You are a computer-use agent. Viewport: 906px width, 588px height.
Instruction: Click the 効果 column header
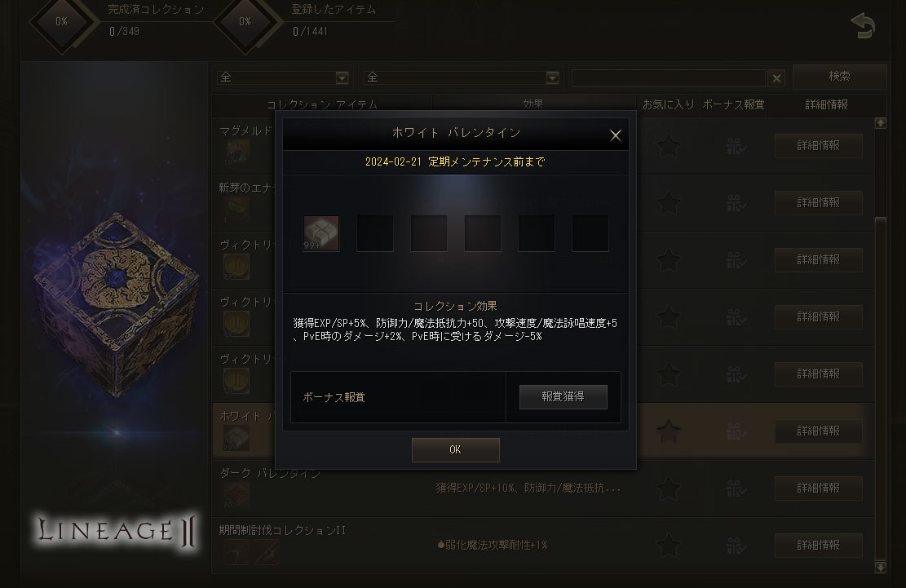(x=533, y=104)
